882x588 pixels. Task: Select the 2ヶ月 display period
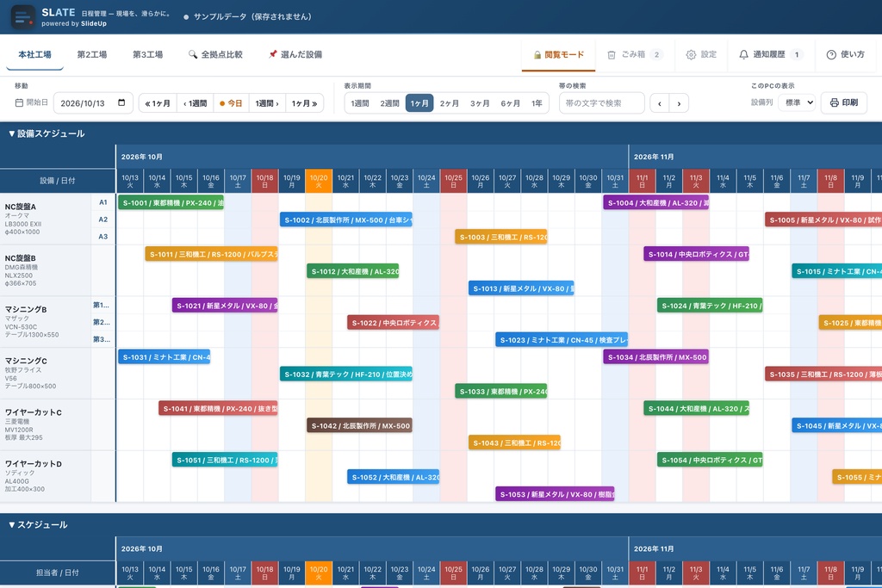[x=449, y=103]
